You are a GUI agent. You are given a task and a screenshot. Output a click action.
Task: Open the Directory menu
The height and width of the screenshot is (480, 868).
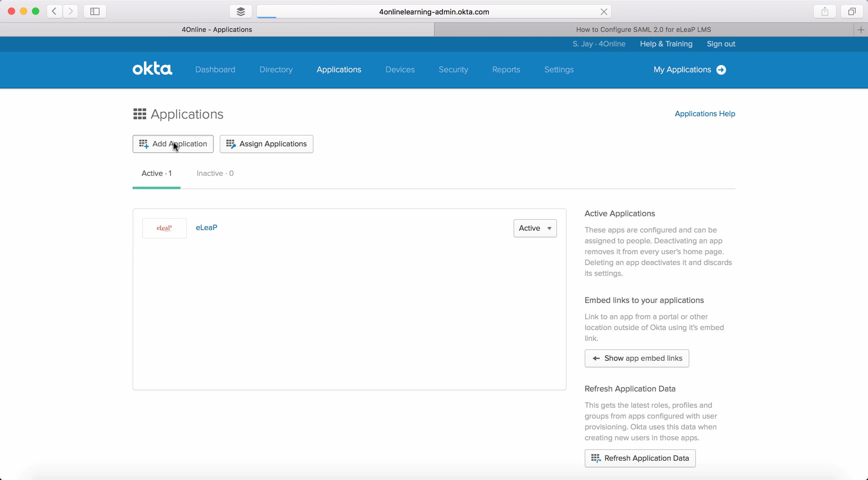tap(276, 70)
